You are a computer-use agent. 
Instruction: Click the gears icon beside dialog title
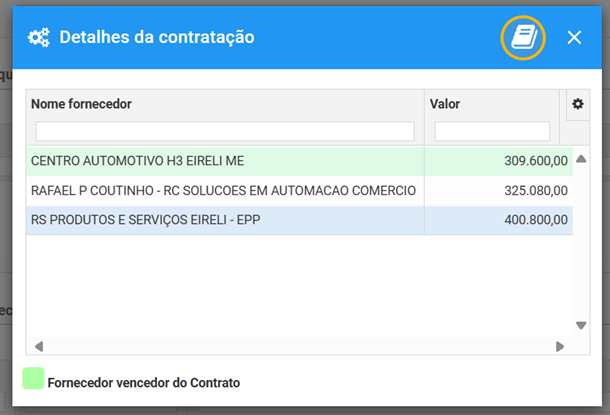(39, 38)
